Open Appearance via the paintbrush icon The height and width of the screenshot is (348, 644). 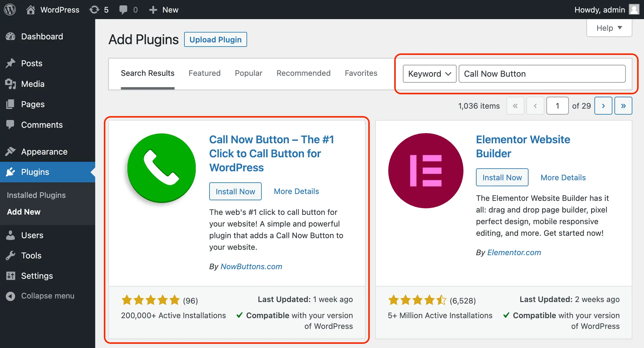[x=10, y=152]
